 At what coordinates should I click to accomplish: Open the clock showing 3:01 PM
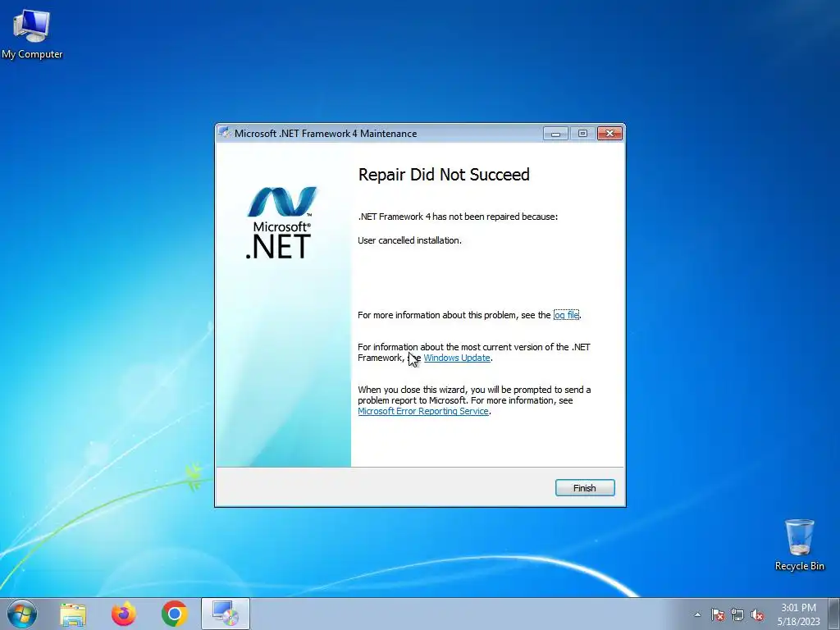tap(799, 614)
